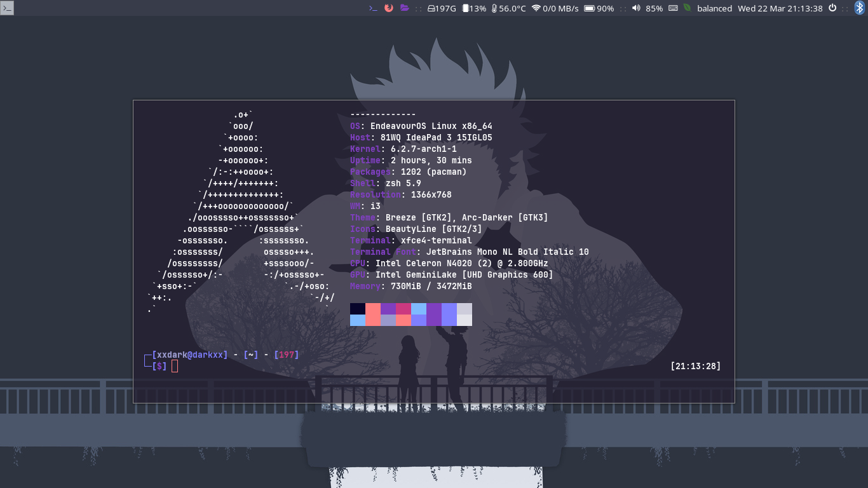Click the 0/0 MB/s network speed text
The image size is (868, 488).
click(x=560, y=8)
